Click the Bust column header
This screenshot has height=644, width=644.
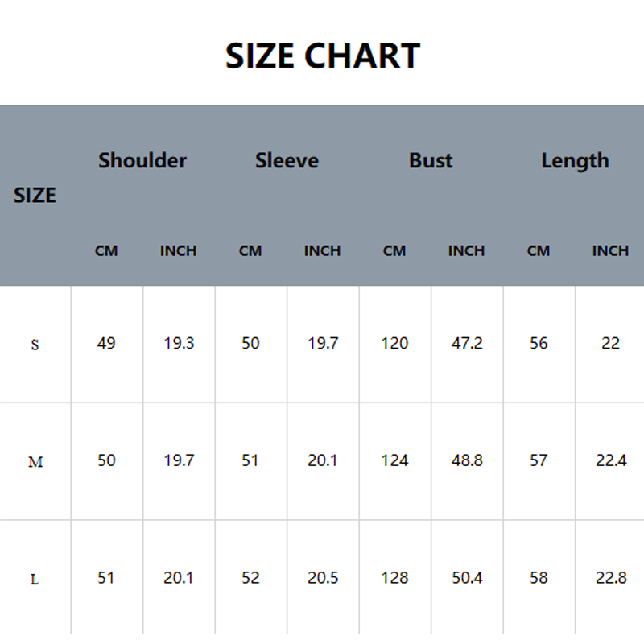431,160
